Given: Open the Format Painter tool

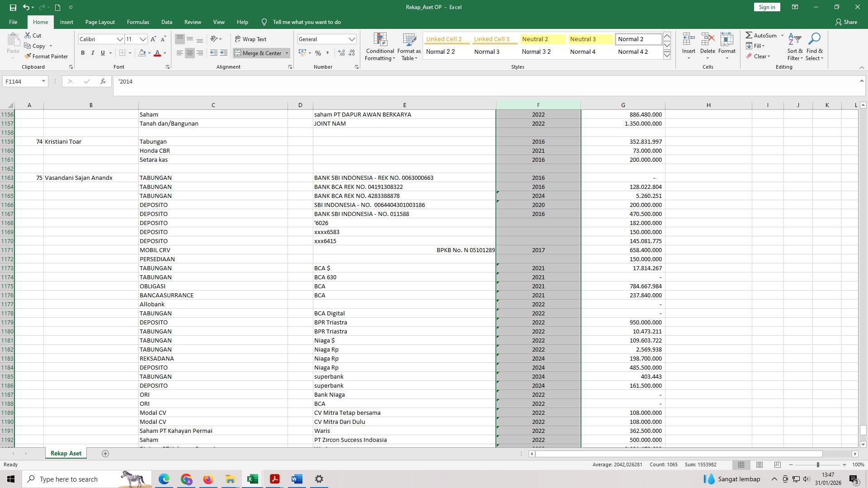Looking at the screenshot, I should (47, 56).
